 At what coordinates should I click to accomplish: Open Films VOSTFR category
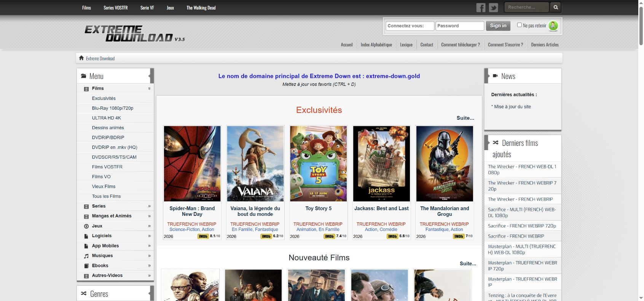point(107,167)
